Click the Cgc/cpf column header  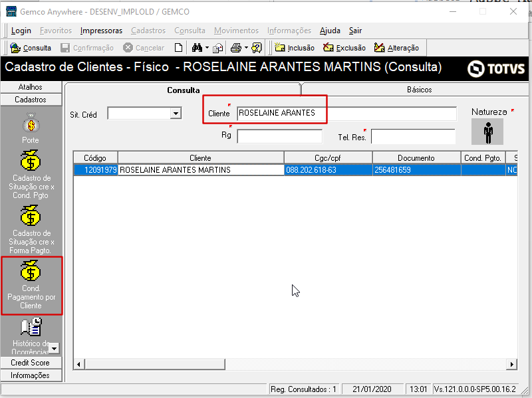[328, 158]
